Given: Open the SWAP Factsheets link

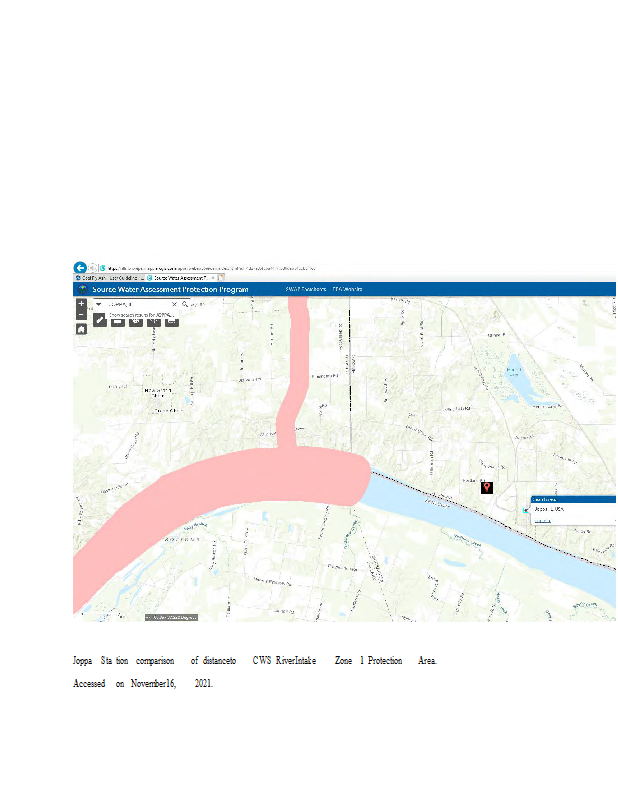Looking at the screenshot, I should [305, 289].
